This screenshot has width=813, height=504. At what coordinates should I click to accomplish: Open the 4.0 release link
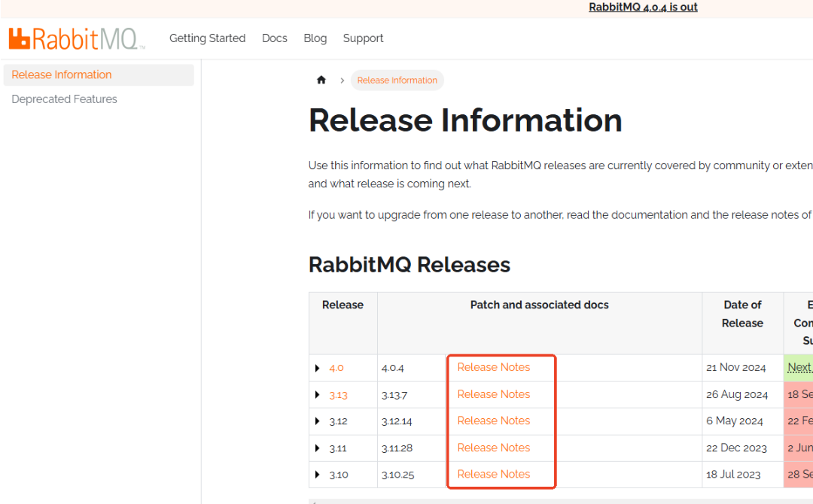336,368
